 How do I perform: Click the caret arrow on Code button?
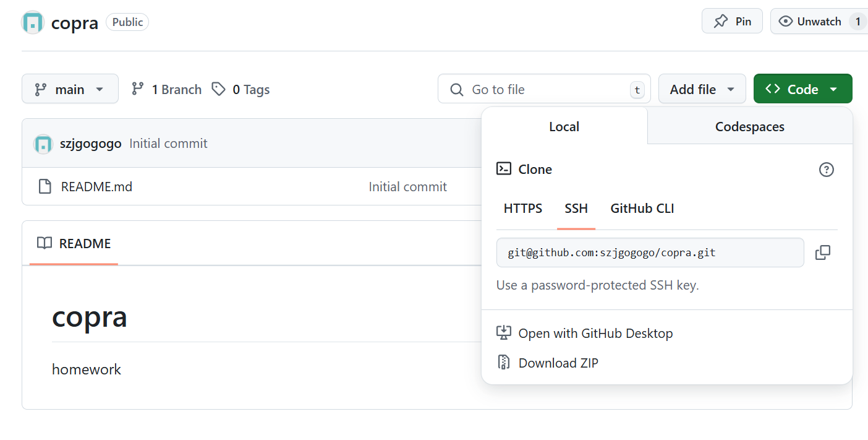coord(833,90)
